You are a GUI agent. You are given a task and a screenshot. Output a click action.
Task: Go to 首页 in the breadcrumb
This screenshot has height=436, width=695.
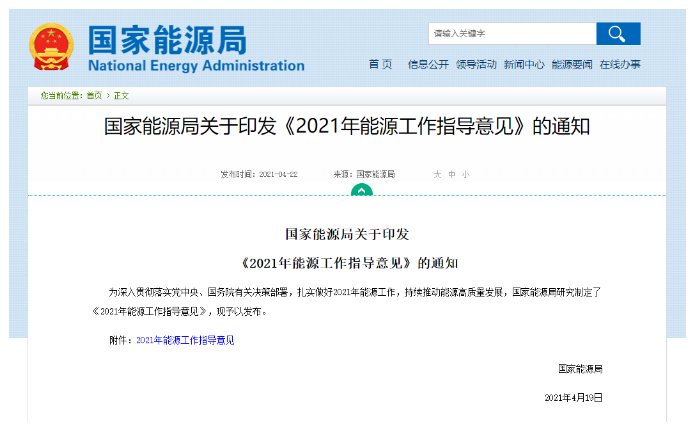coord(94,96)
